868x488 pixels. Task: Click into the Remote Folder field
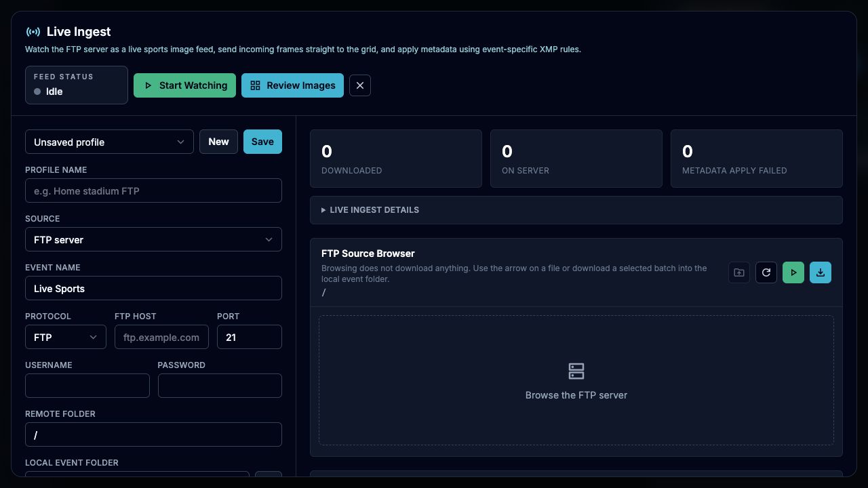tap(153, 434)
